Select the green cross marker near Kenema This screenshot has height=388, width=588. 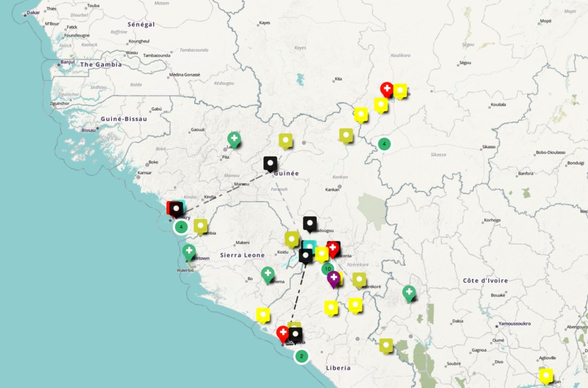[267, 274]
